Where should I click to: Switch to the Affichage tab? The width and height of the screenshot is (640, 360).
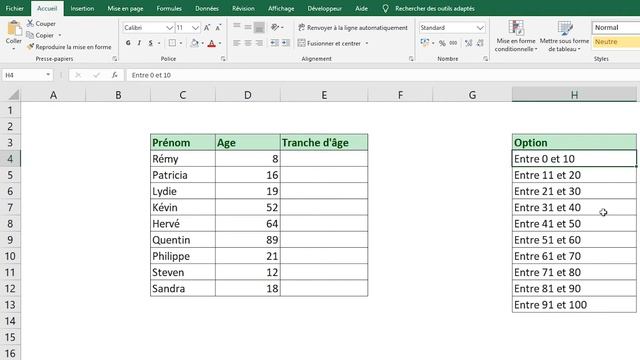281,8
